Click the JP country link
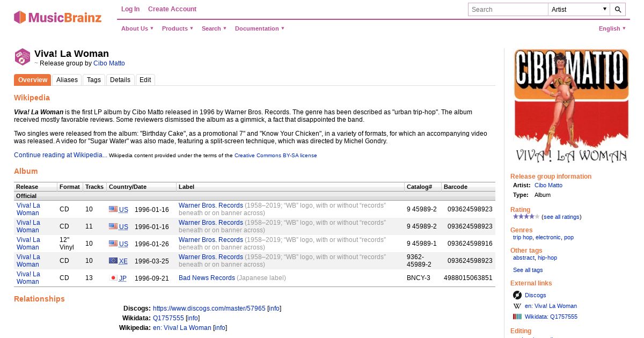The height and width of the screenshot is (338, 644). 123,278
